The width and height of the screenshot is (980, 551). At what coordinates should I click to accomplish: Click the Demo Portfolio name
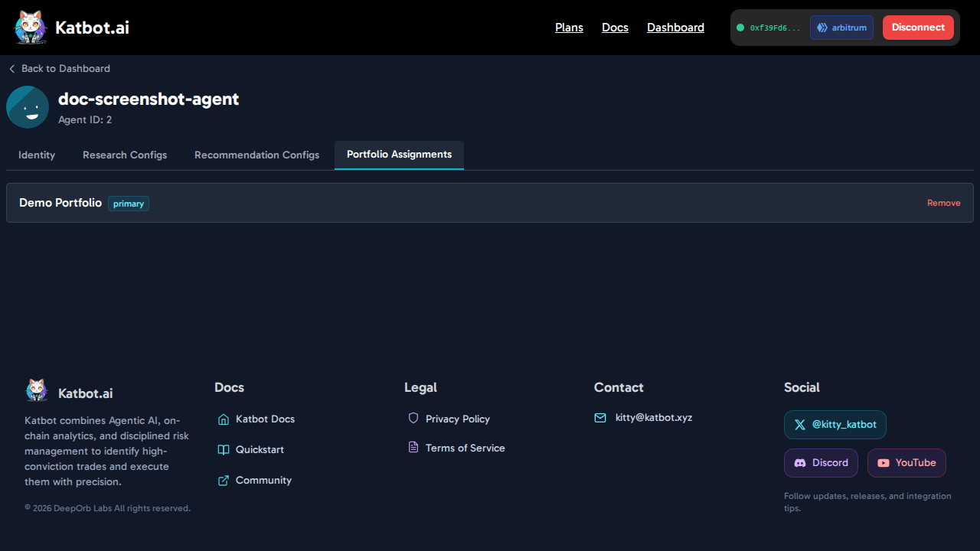click(60, 203)
